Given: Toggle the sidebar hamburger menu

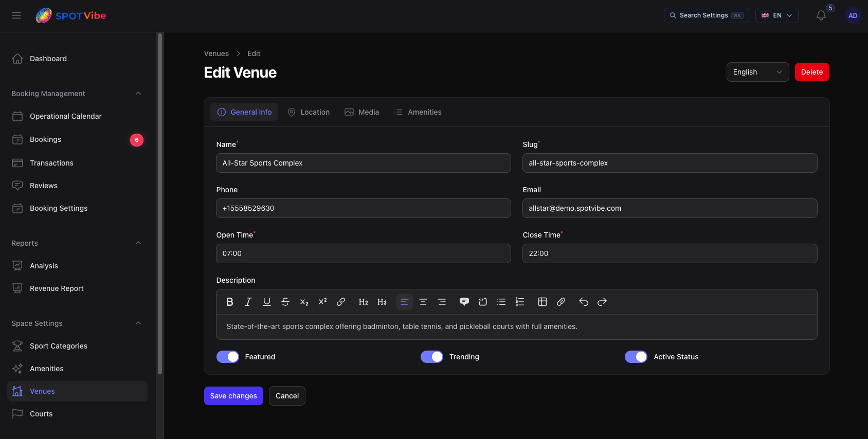Looking at the screenshot, I should 16,15.
